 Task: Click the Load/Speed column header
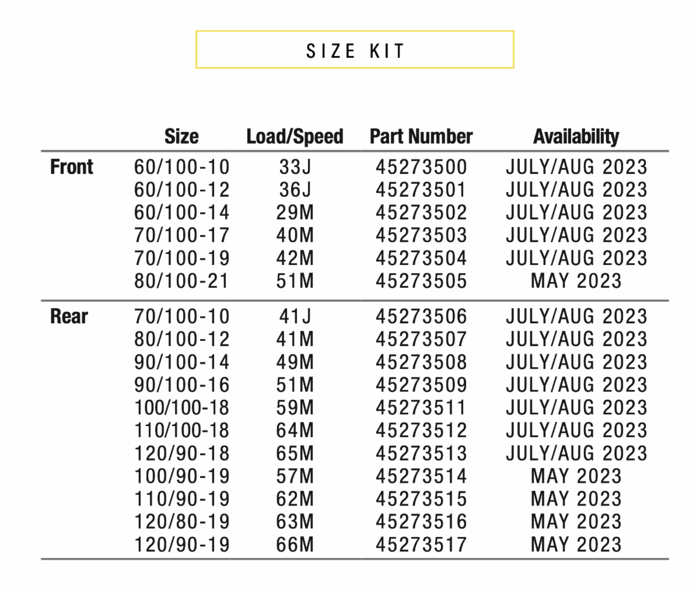295,137
